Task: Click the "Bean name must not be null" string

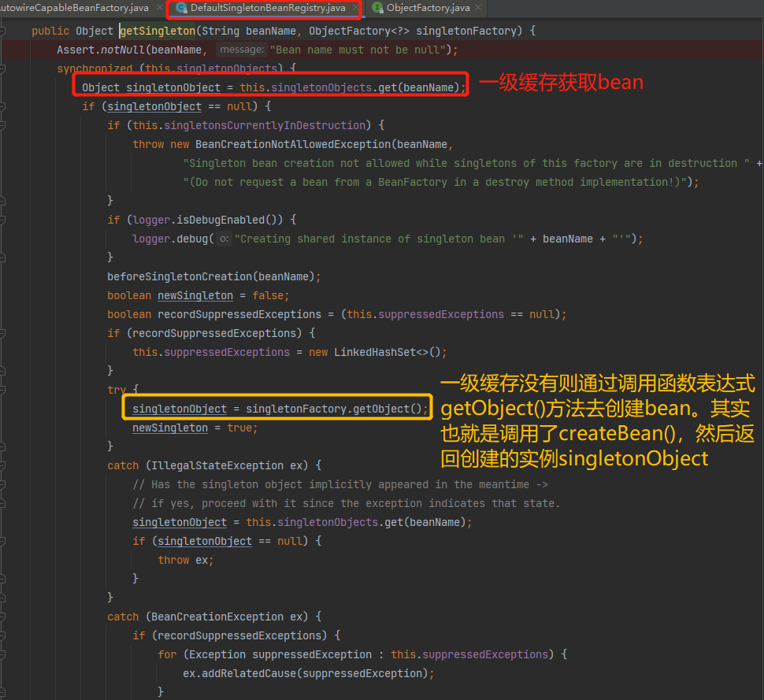Action: 358,50
